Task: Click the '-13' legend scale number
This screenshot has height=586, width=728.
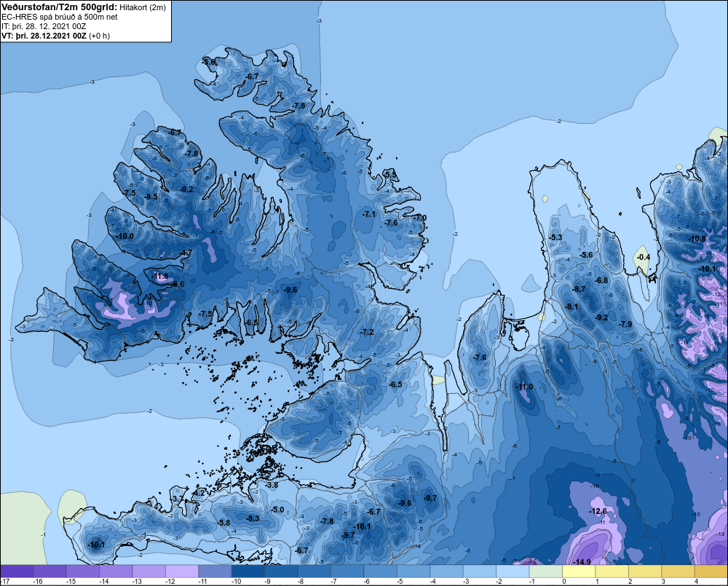Action: [x=137, y=582]
